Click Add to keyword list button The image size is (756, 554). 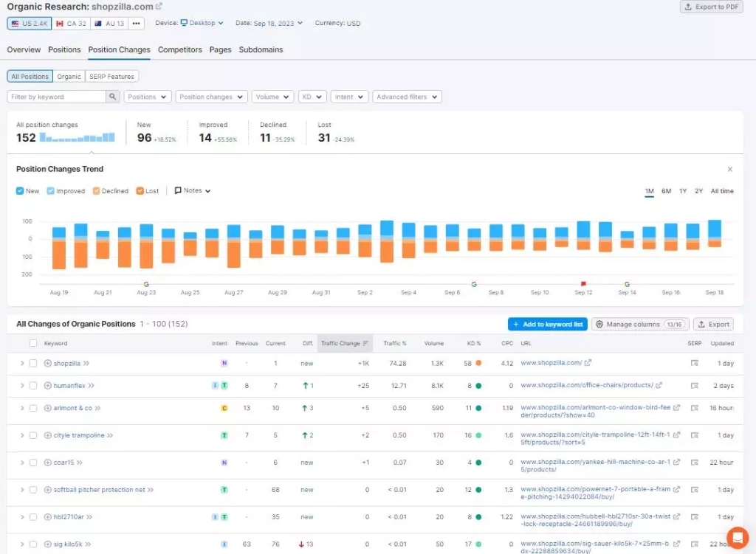pyautogui.click(x=548, y=324)
